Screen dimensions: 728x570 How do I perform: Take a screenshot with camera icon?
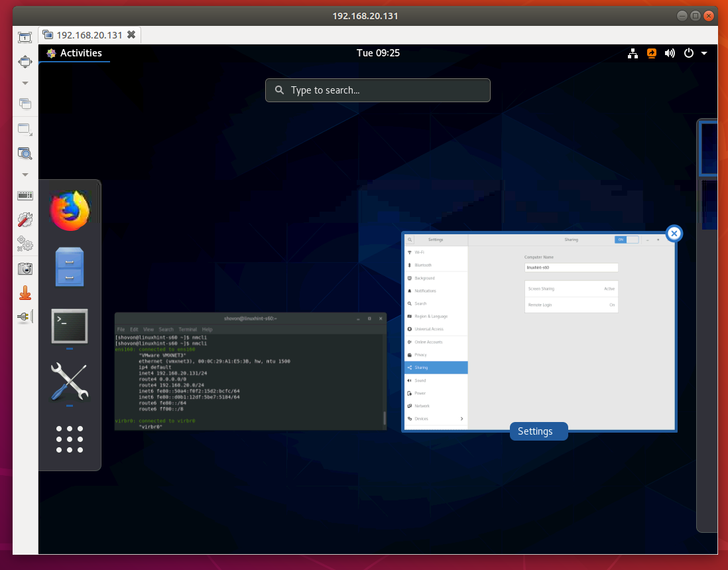coord(25,269)
